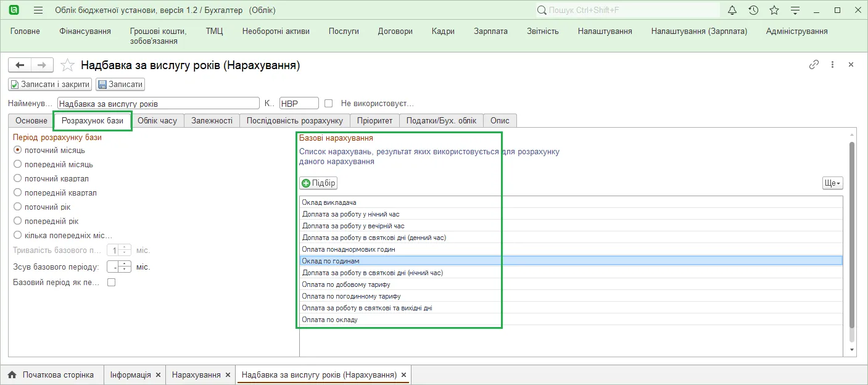Switch to Послідовність розрахунку tab

pos(294,121)
